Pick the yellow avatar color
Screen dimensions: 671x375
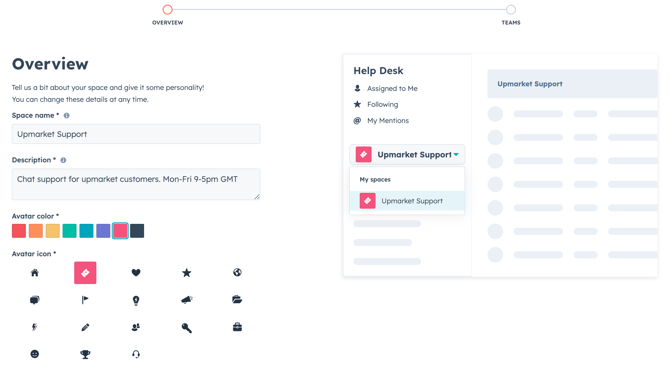coord(53,231)
